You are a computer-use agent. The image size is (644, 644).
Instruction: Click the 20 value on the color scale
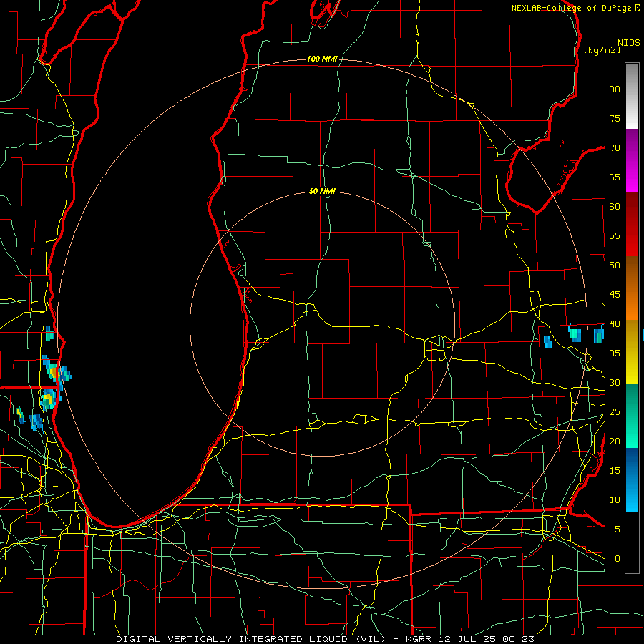click(615, 441)
